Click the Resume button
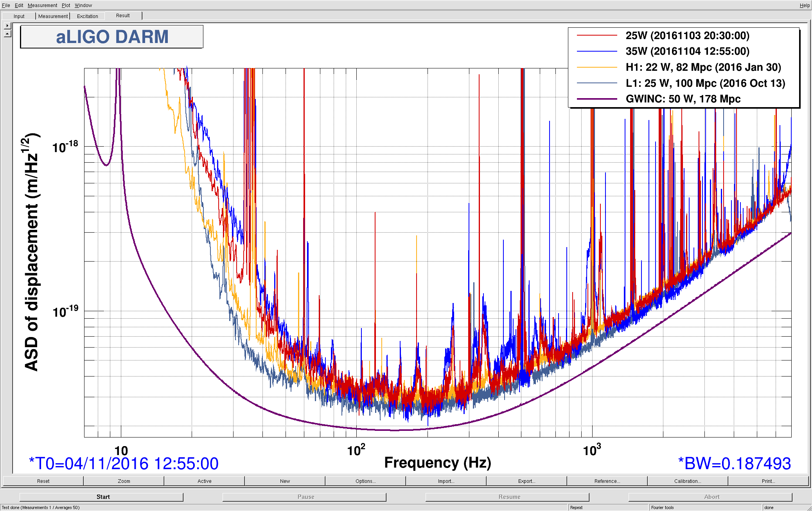 507,497
